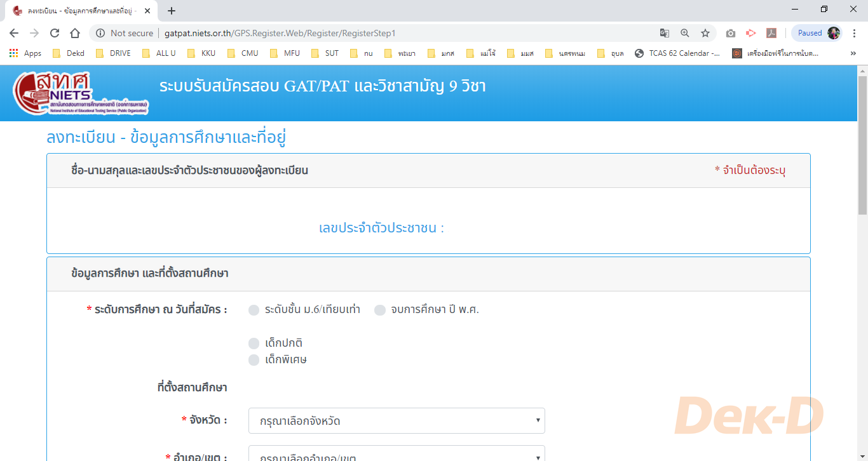Viewport: 868px width, 461px height.
Task: Open the จังหวัด province dropdown
Action: [x=396, y=420]
